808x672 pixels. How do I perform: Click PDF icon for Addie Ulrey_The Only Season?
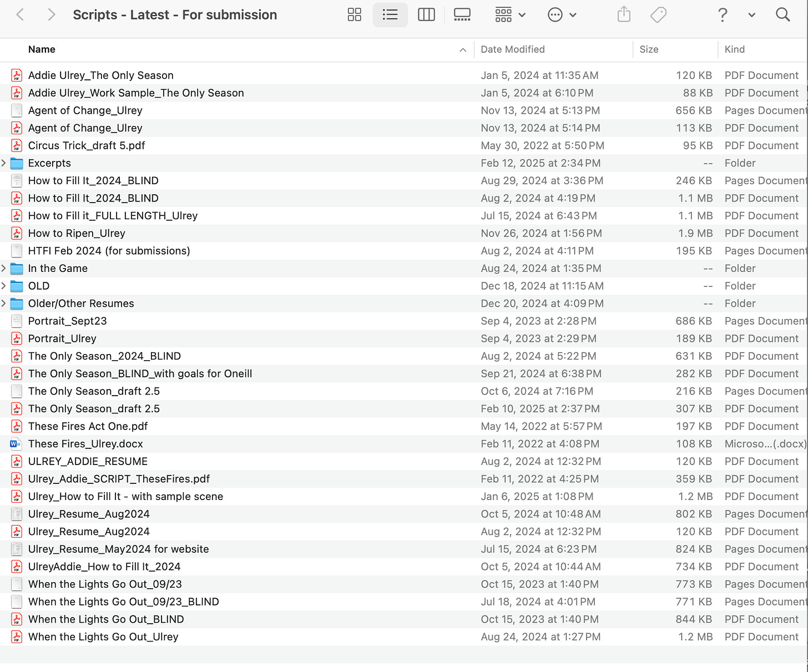pyautogui.click(x=17, y=75)
